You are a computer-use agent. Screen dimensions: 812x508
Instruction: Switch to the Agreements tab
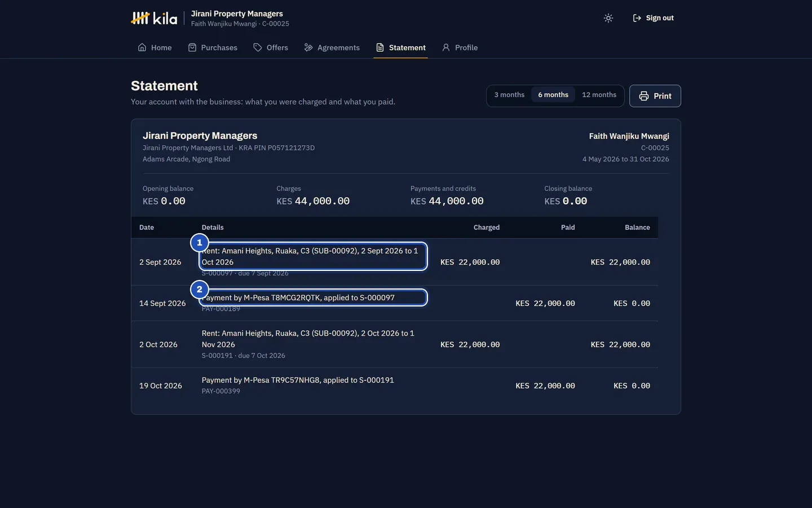coord(332,47)
